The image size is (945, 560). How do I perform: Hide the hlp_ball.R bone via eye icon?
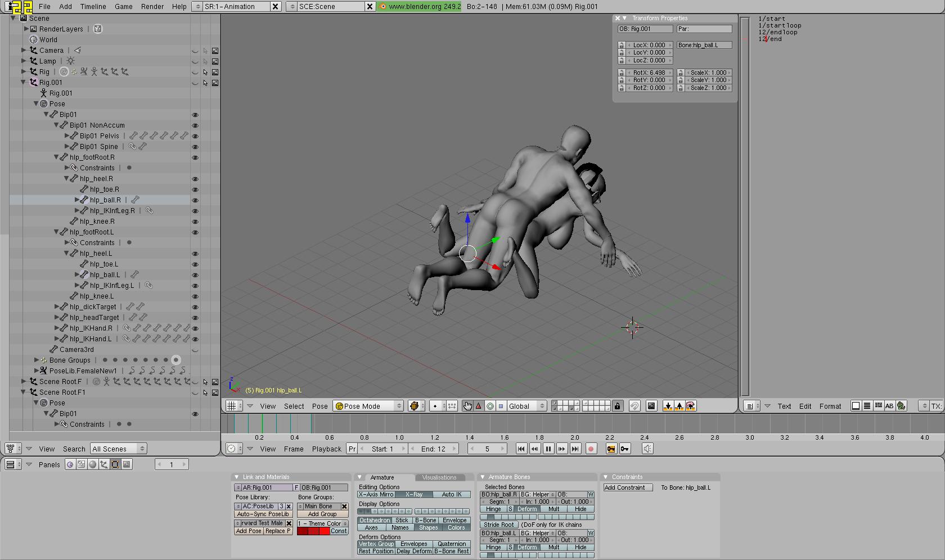click(x=195, y=200)
